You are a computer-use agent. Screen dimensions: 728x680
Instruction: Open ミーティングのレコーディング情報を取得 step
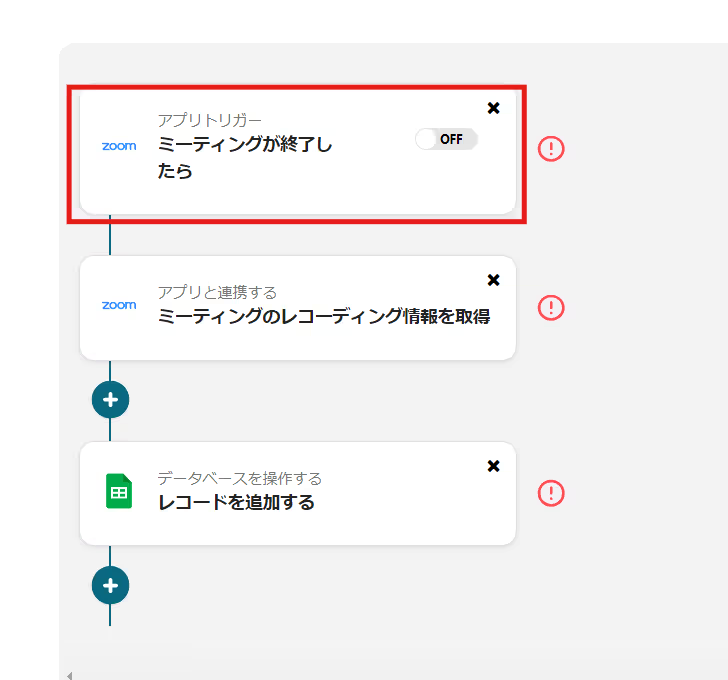tap(323, 317)
